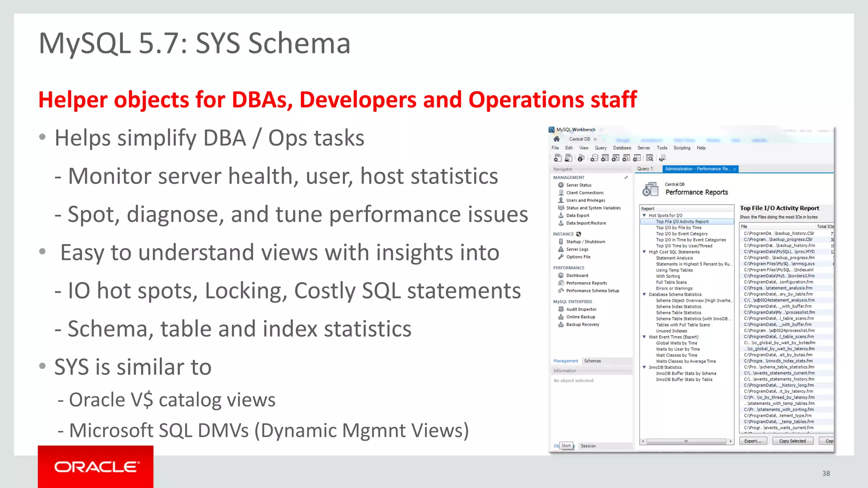This screenshot has width=868, height=488.
Task: Open Server Status in Navigator
Action: pos(579,185)
